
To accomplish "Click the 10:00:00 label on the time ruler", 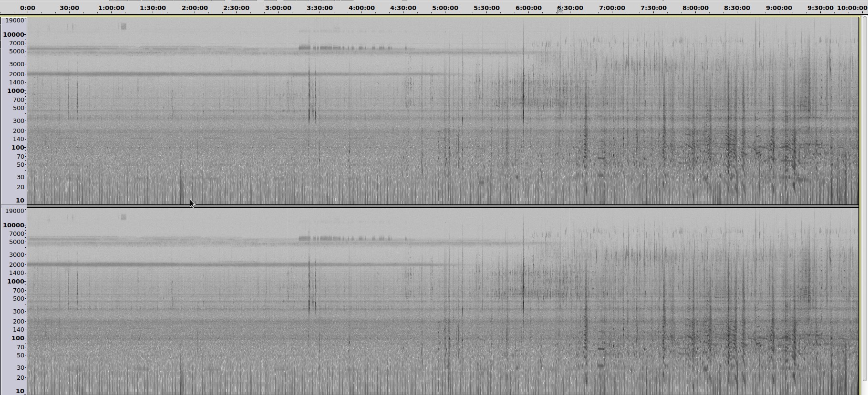I will coord(852,8).
